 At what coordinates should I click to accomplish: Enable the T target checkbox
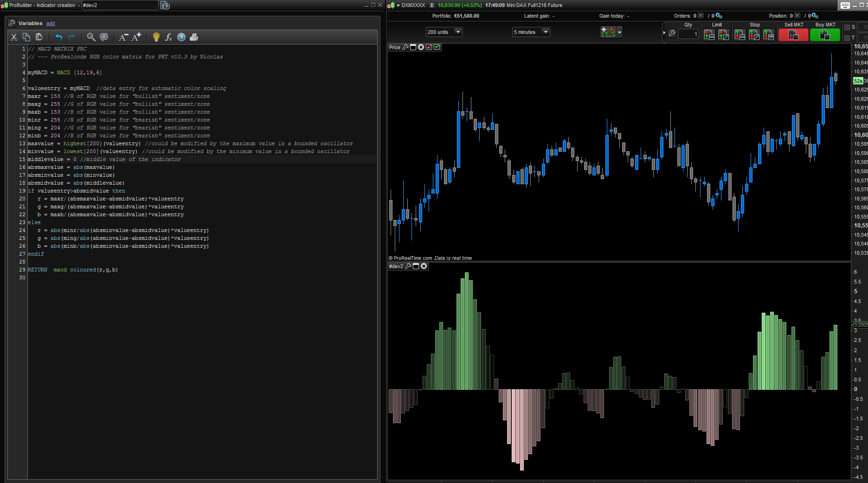pyautogui.click(x=847, y=38)
